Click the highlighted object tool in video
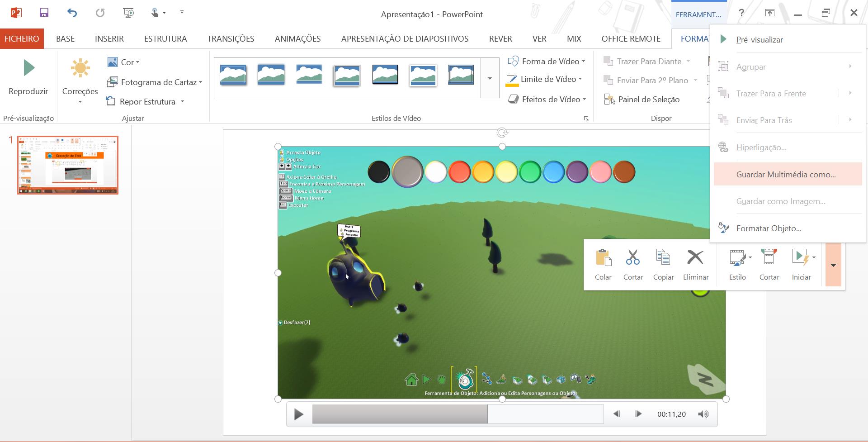This screenshot has height=442, width=868. pyautogui.click(x=464, y=379)
